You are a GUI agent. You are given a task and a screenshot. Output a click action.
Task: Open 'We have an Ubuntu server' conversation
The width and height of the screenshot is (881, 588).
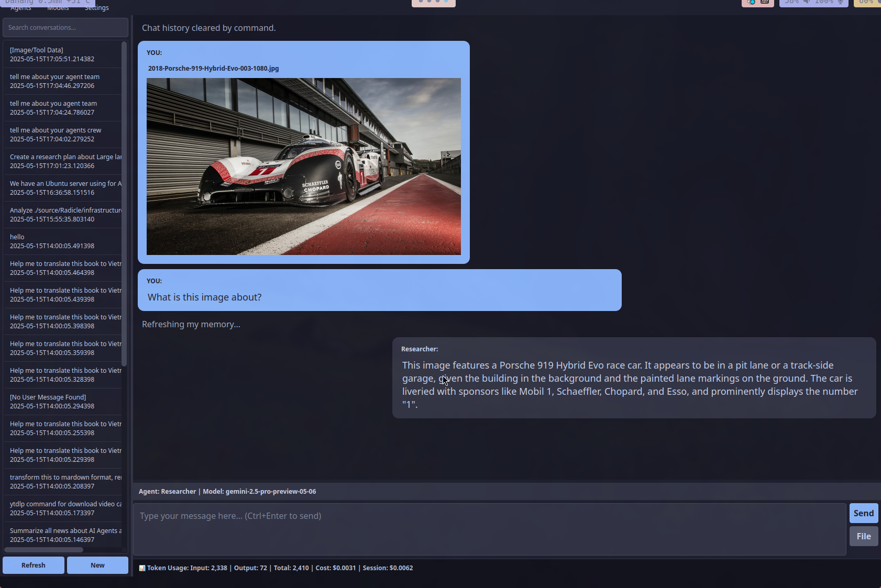coord(63,188)
